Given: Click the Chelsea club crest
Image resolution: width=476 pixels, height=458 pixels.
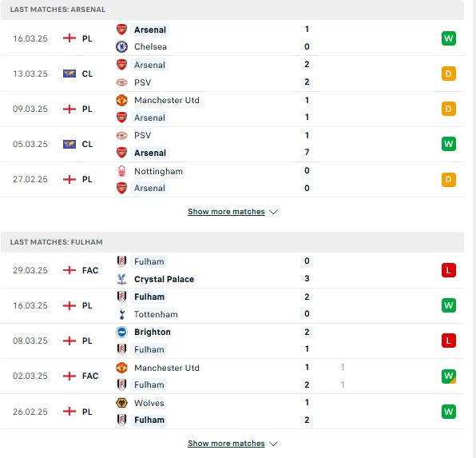Looking at the screenshot, I should pos(121,47).
